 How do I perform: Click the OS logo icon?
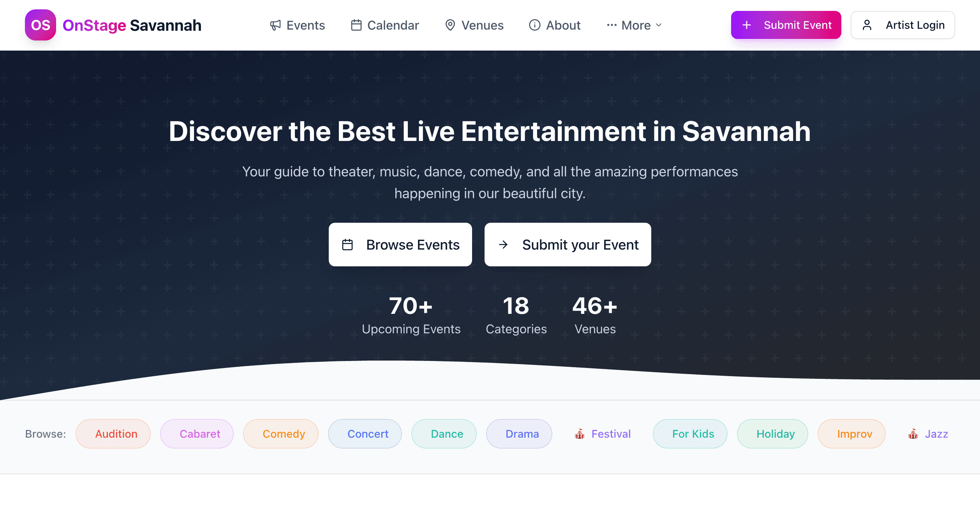point(40,25)
